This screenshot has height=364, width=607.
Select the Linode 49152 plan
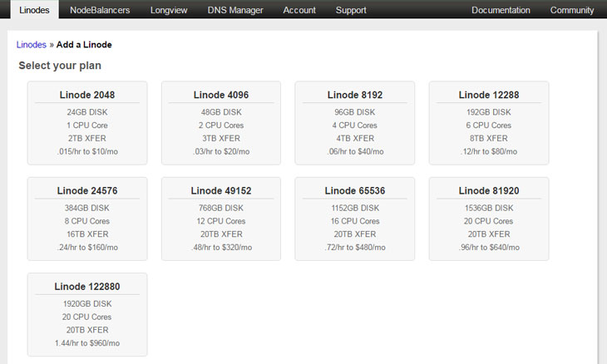221,219
